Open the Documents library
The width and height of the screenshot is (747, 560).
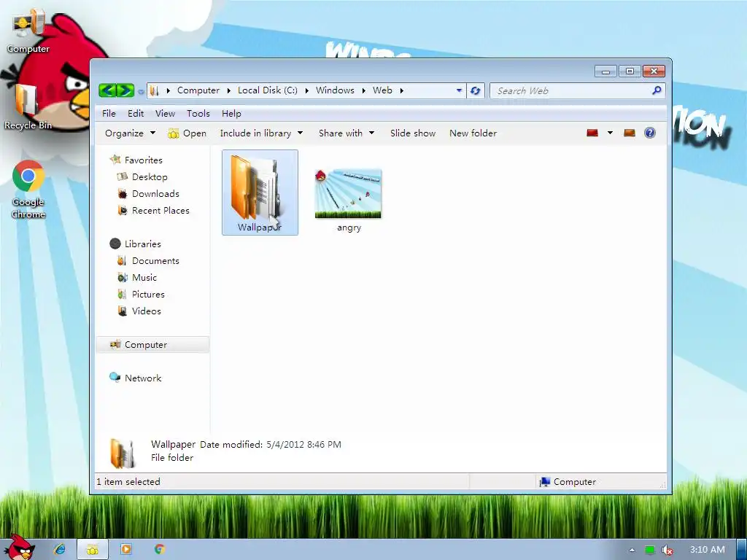click(x=148, y=260)
